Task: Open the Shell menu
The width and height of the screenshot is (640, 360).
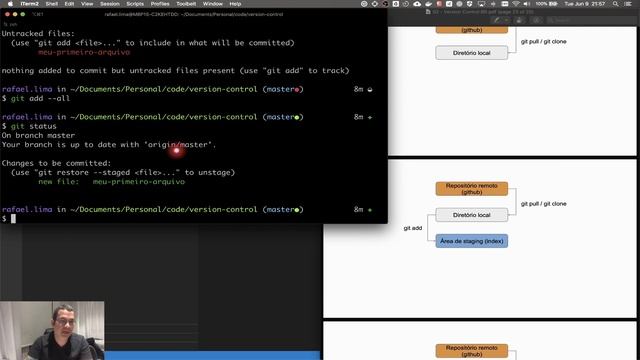Action: [51, 4]
